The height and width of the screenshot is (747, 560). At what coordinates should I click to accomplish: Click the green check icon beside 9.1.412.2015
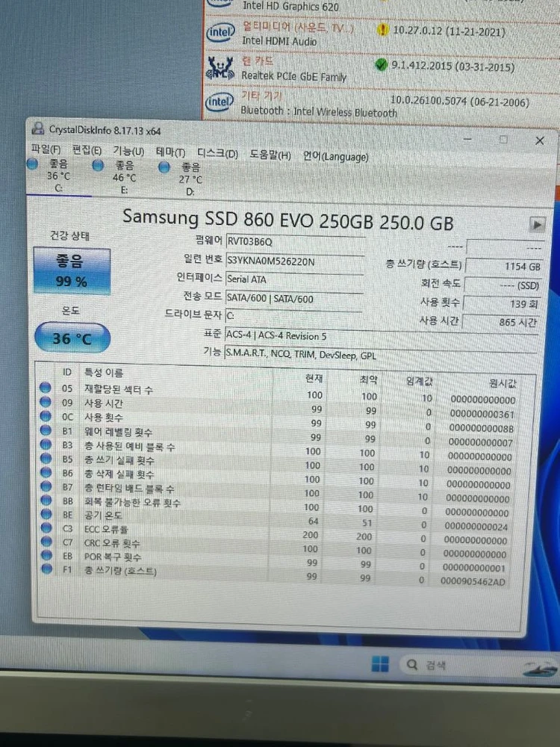coord(382,64)
